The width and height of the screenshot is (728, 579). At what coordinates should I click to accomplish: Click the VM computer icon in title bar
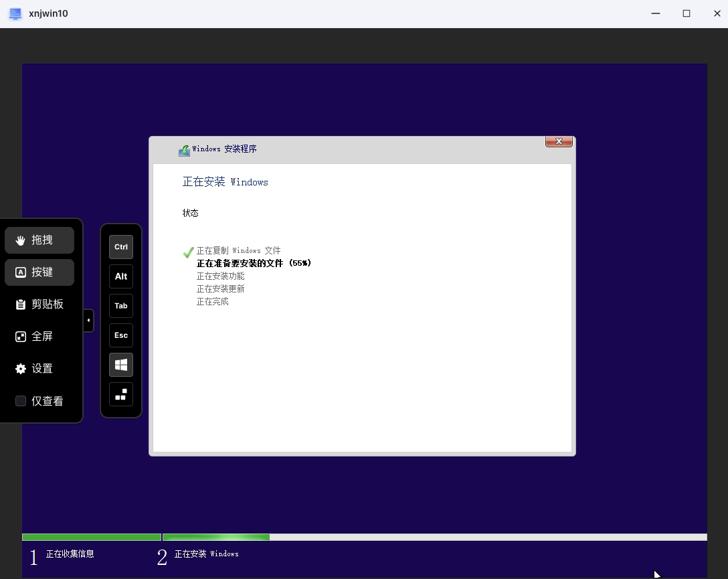click(x=15, y=13)
